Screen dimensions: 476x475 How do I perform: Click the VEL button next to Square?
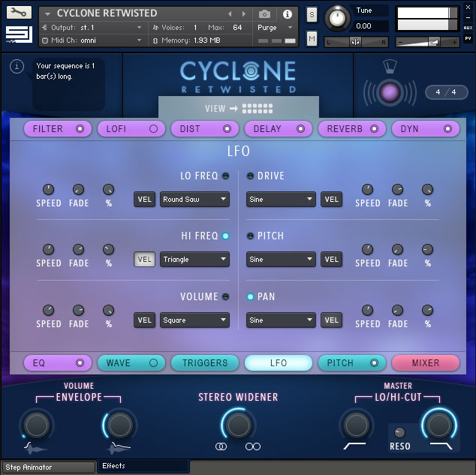tap(145, 320)
